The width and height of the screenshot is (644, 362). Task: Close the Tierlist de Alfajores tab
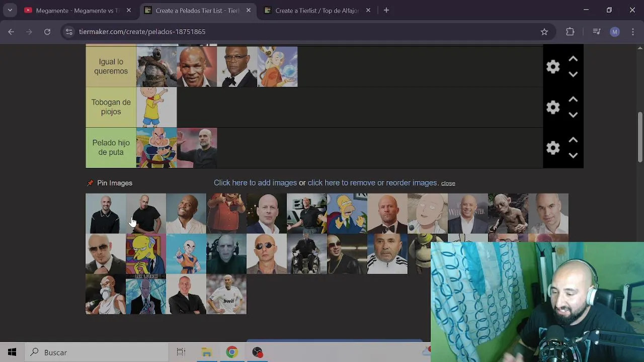368,11
